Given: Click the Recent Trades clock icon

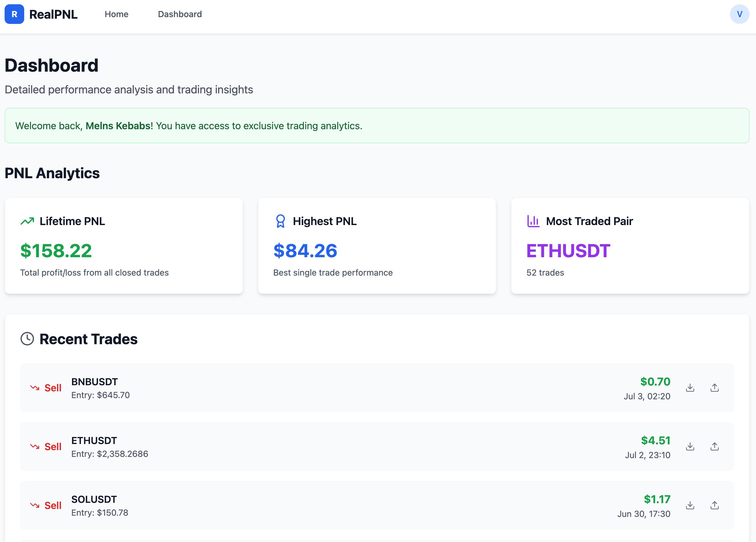Looking at the screenshot, I should [27, 339].
